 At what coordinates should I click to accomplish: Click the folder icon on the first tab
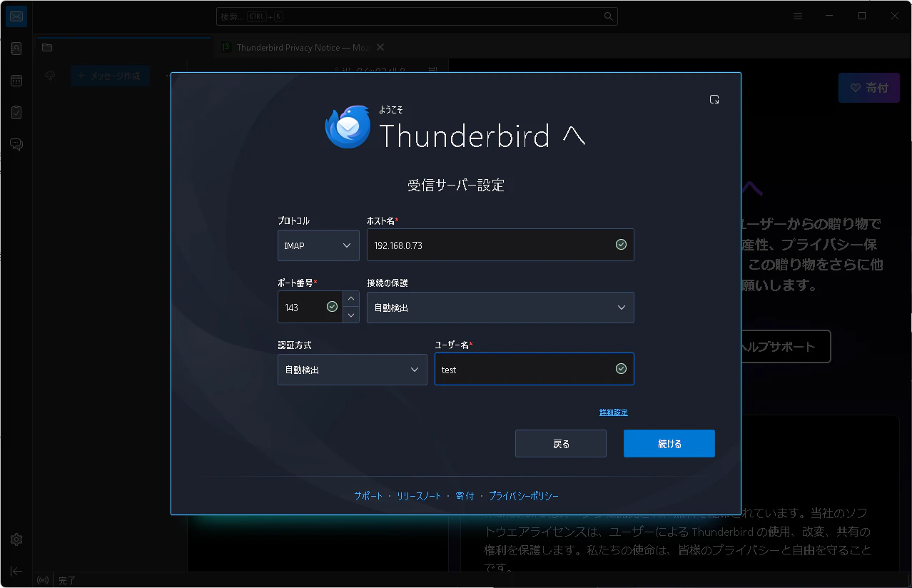point(47,48)
